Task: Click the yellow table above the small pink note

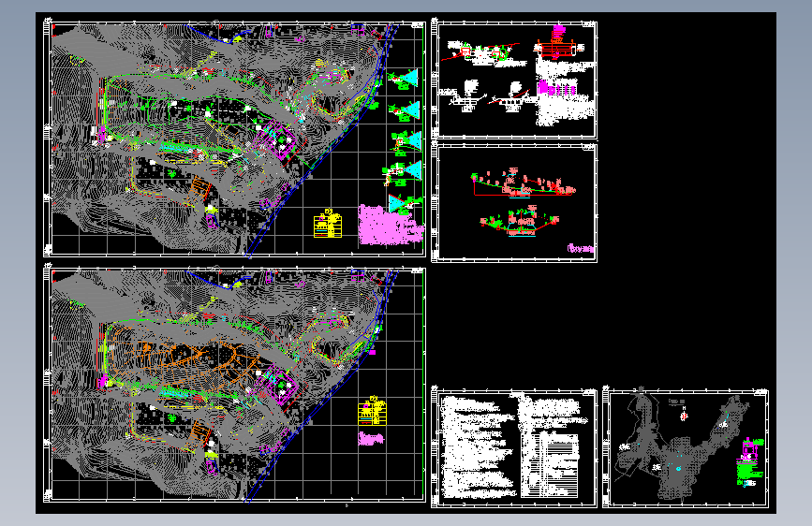Action: point(372,412)
